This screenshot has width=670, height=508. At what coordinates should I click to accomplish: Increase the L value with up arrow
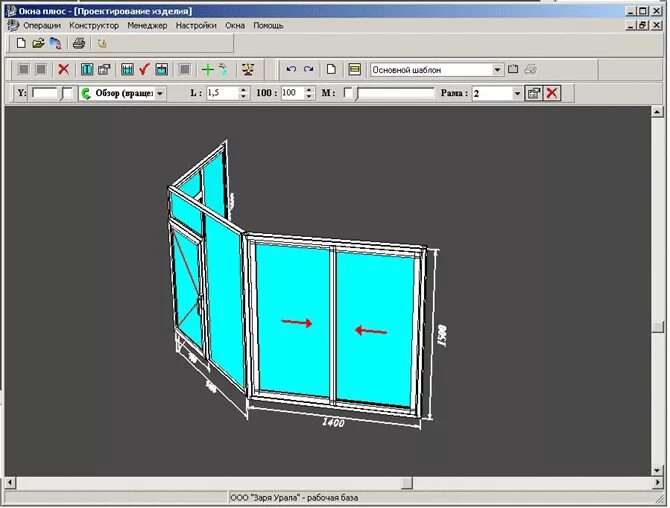coord(244,90)
